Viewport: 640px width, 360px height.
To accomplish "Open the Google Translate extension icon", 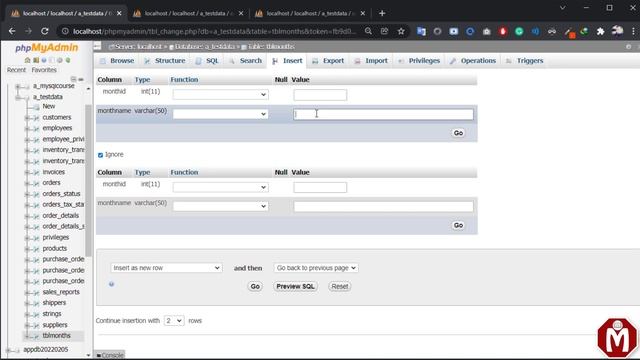I will pos(421,31).
